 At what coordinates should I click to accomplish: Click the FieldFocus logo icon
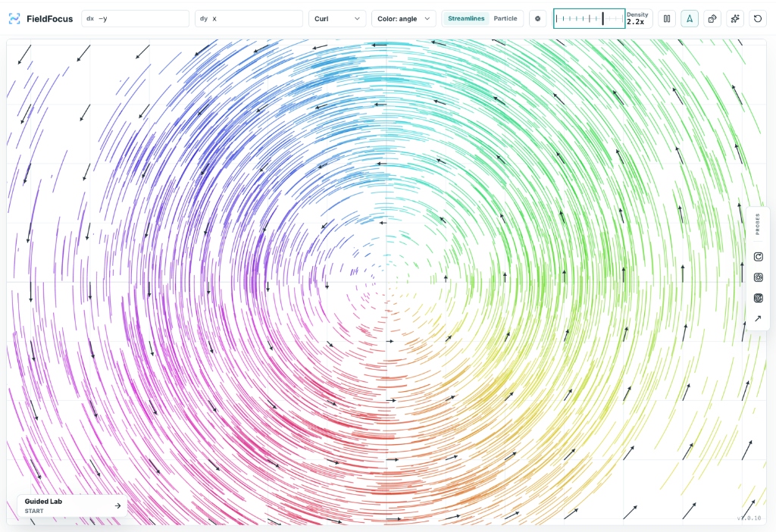pos(14,19)
